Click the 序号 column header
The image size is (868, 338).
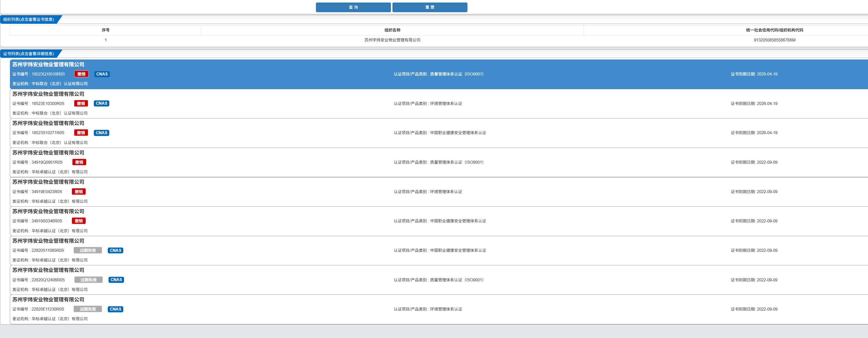click(105, 30)
